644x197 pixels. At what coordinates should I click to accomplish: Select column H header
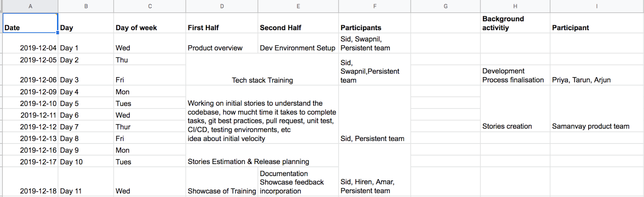[x=515, y=6]
